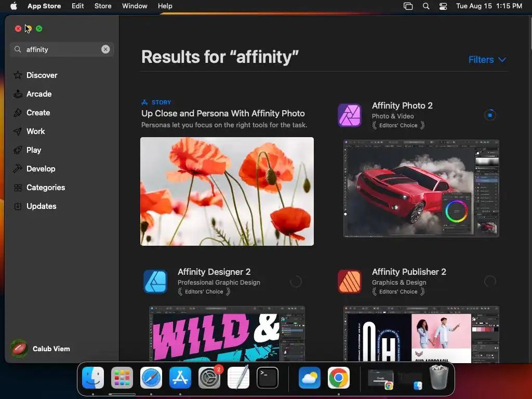Open the Help menu
The height and width of the screenshot is (399, 532).
point(165,6)
